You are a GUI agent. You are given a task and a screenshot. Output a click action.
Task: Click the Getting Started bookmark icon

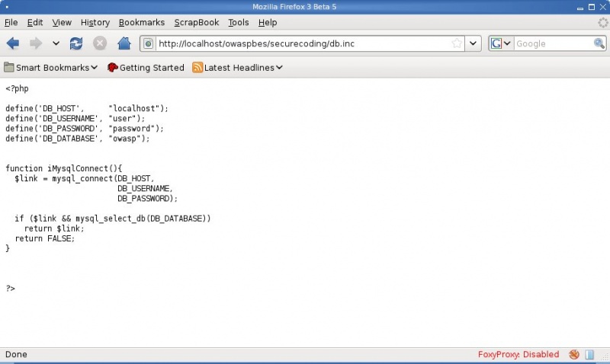(x=112, y=68)
